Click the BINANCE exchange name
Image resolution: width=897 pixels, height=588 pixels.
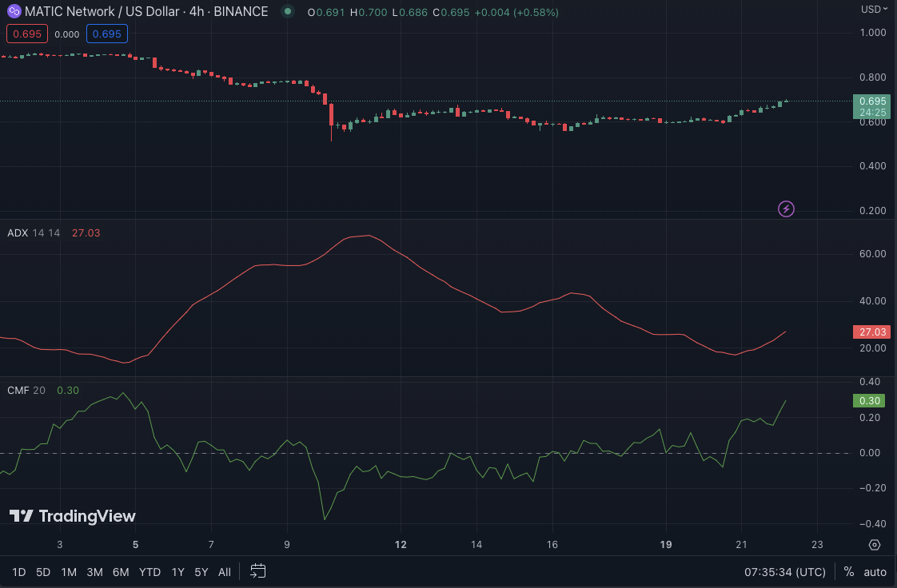point(241,11)
